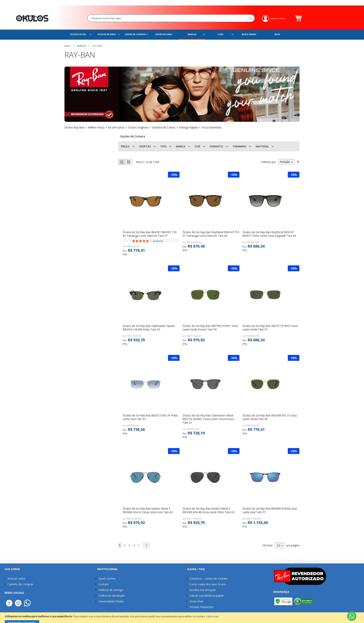Screen dimensions: 364x623
Task: Open the Ordenar por Posição dropdown
Action: tap(286, 162)
